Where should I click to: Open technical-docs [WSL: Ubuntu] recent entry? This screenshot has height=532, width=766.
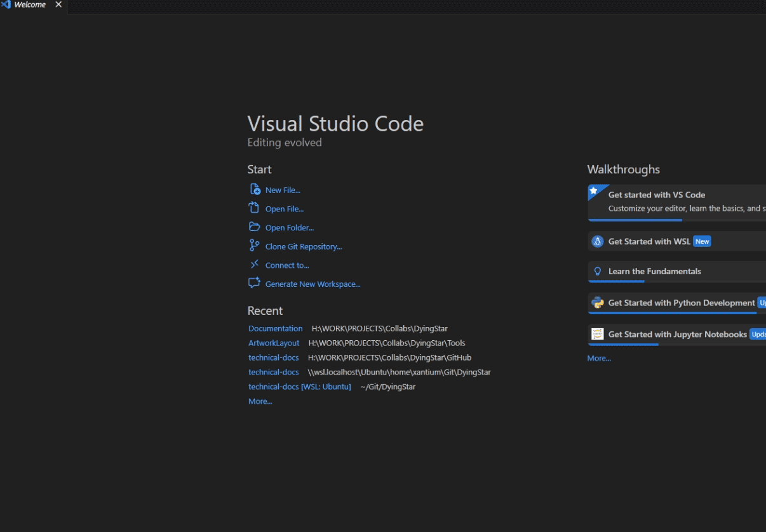coord(299,387)
